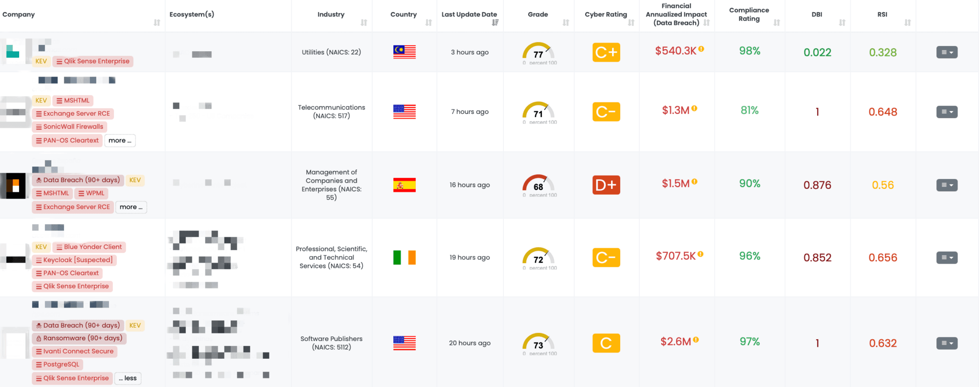The height and width of the screenshot is (387, 980).
Task: Click C- badge in Professional Services row
Action: click(606, 257)
